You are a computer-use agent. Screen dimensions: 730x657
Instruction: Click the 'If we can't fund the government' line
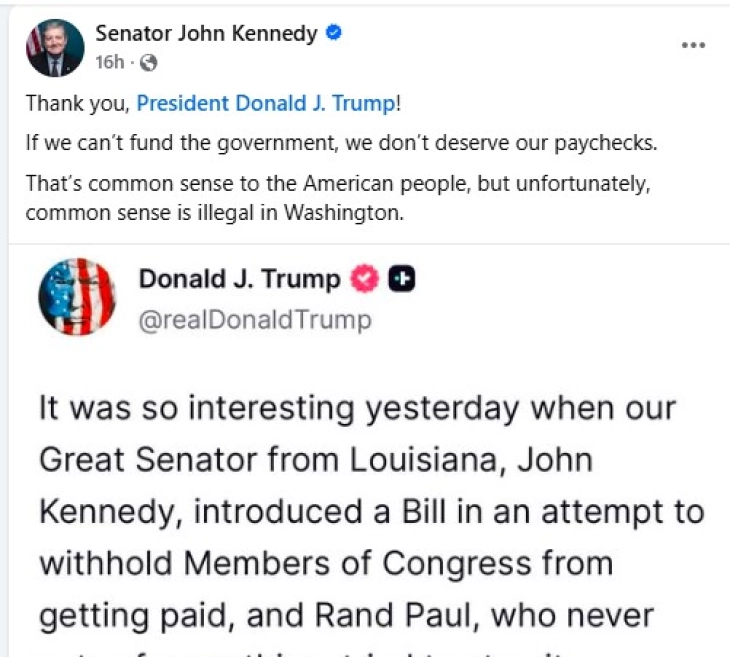340,143
